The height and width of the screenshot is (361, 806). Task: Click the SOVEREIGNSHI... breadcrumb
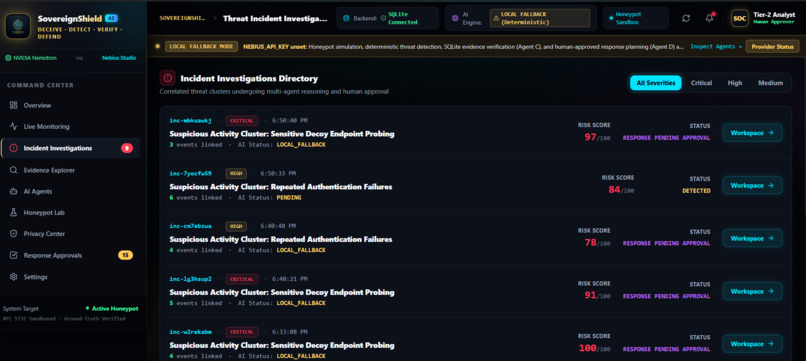(x=182, y=18)
